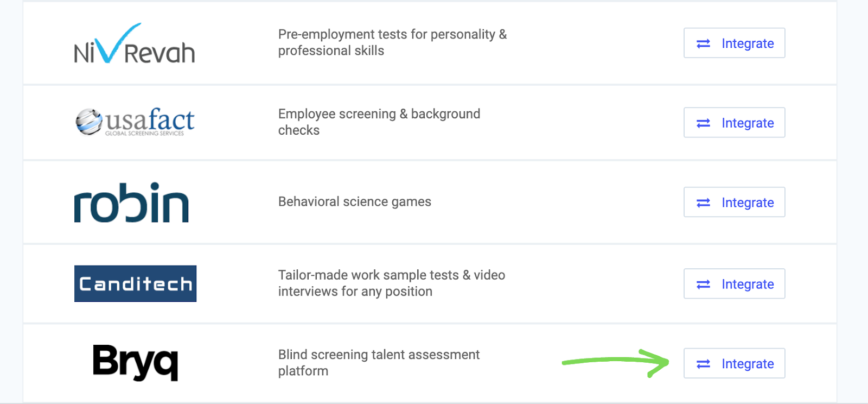Viewport: 868px width, 404px height.
Task: Click the blind screening talent assessment text
Action: (379, 363)
